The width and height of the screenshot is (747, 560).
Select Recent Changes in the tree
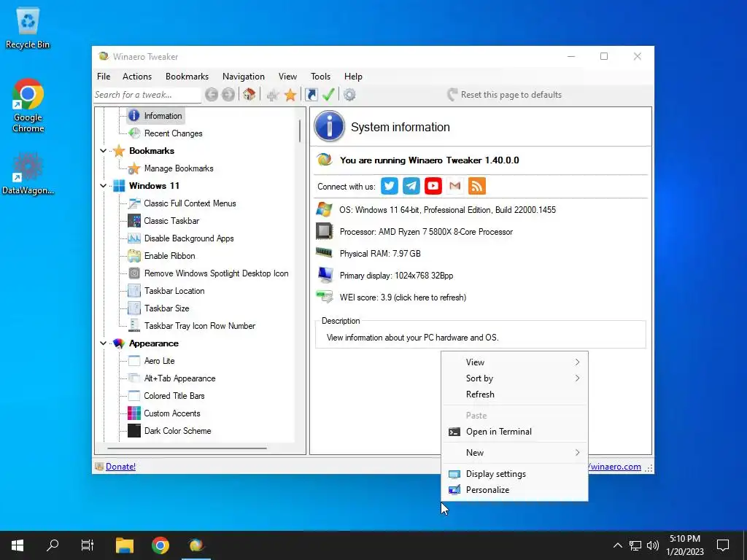173,133
